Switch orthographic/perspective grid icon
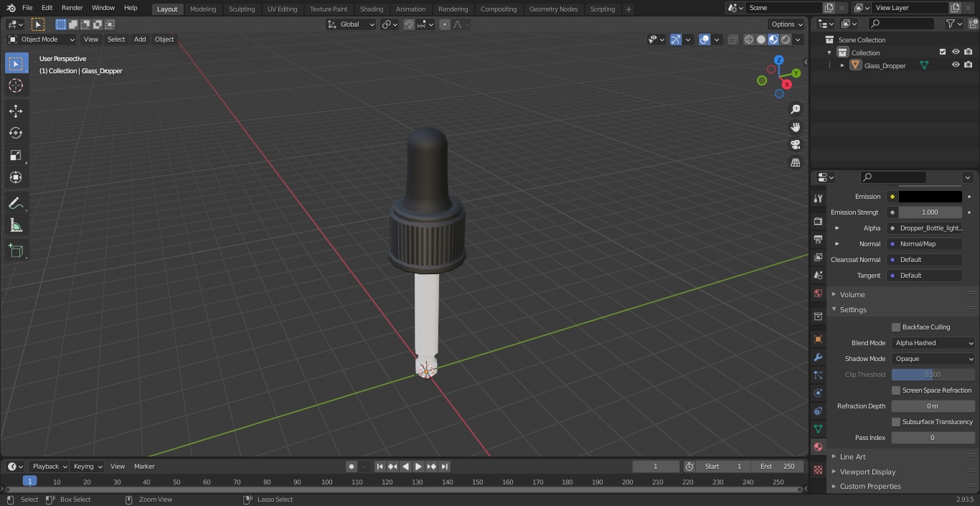This screenshot has height=506, width=980. pos(796,162)
